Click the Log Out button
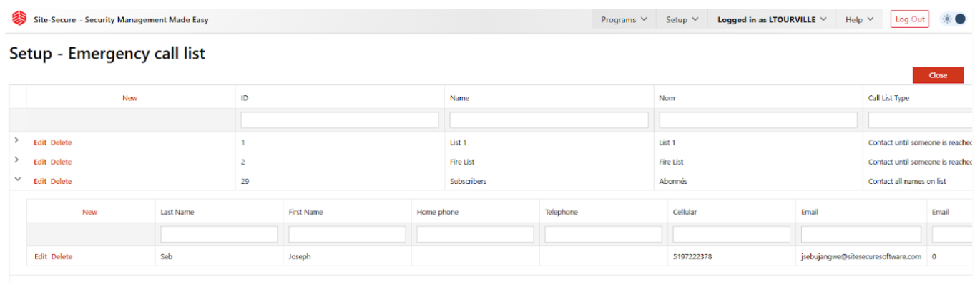 point(909,20)
